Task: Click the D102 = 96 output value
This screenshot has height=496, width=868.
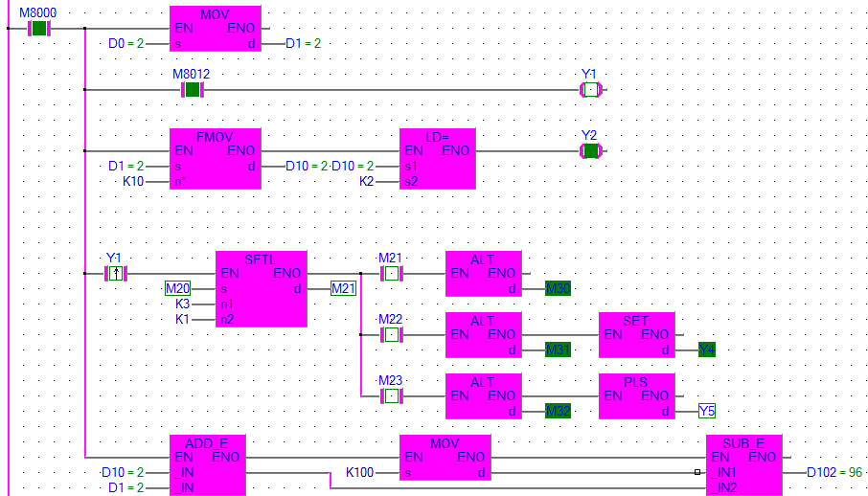Action: pyautogui.click(x=835, y=472)
